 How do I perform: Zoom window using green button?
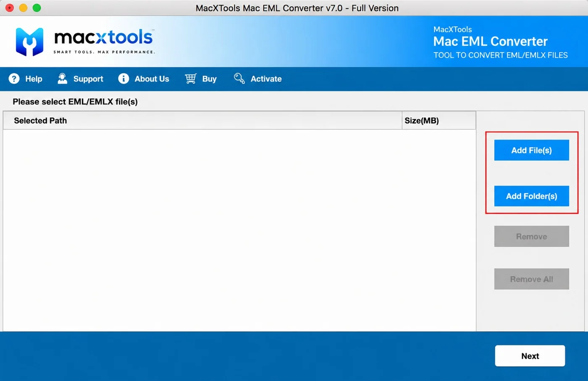[x=37, y=8]
